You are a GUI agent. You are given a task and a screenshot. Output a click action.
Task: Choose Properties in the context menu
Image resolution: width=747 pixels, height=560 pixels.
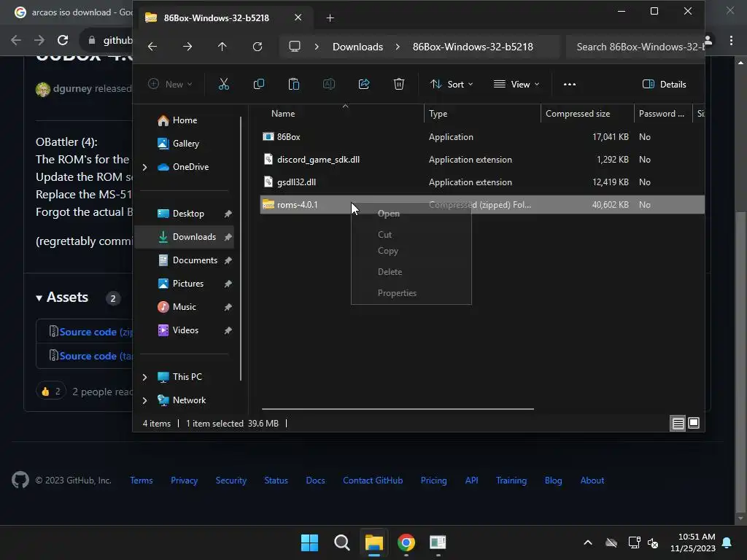tap(411, 293)
